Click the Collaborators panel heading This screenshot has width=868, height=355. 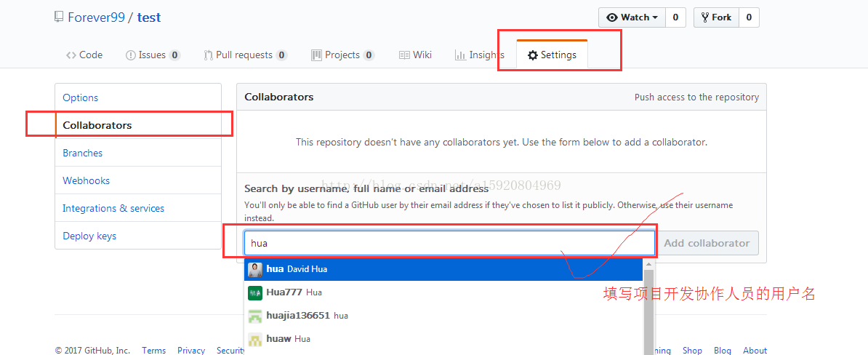point(279,97)
